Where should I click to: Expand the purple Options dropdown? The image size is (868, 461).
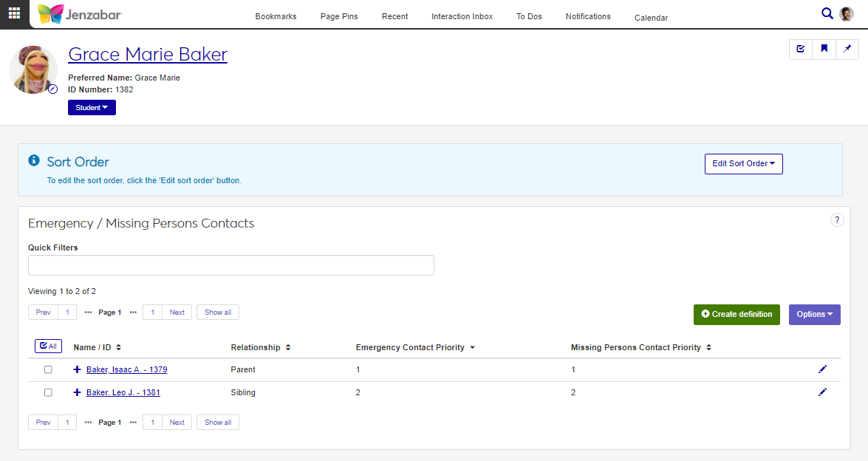[814, 314]
